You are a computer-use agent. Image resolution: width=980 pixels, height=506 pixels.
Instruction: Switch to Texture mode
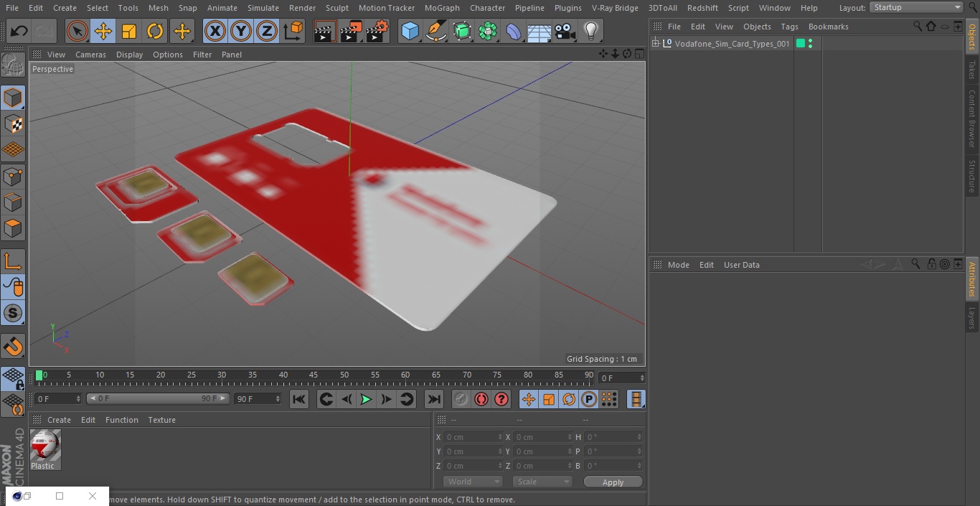(x=13, y=123)
